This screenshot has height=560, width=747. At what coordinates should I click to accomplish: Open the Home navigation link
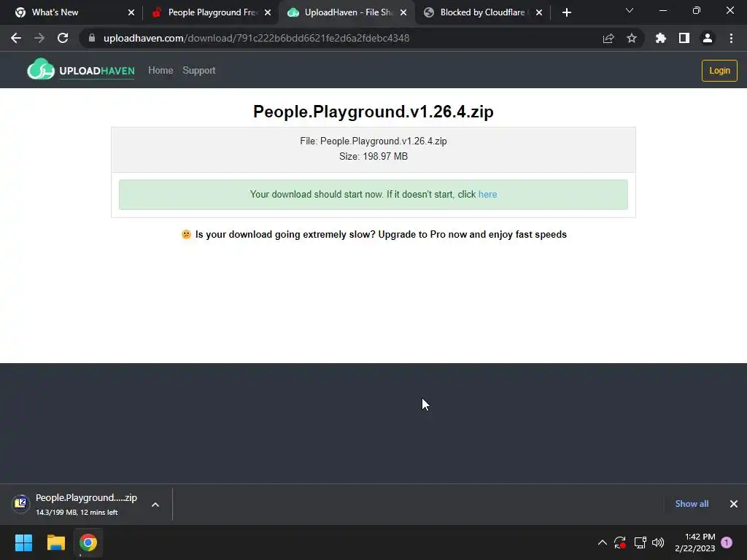pyautogui.click(x=160, y=71)
